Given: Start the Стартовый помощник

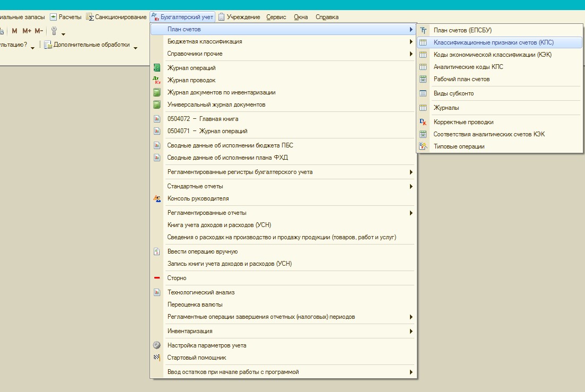Looking at the screenshot, I should (196, 358).
